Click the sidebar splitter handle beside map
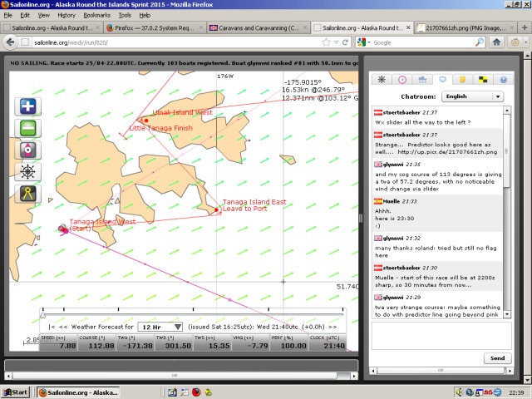The image size is (532, 399). [x=361, y=218]
